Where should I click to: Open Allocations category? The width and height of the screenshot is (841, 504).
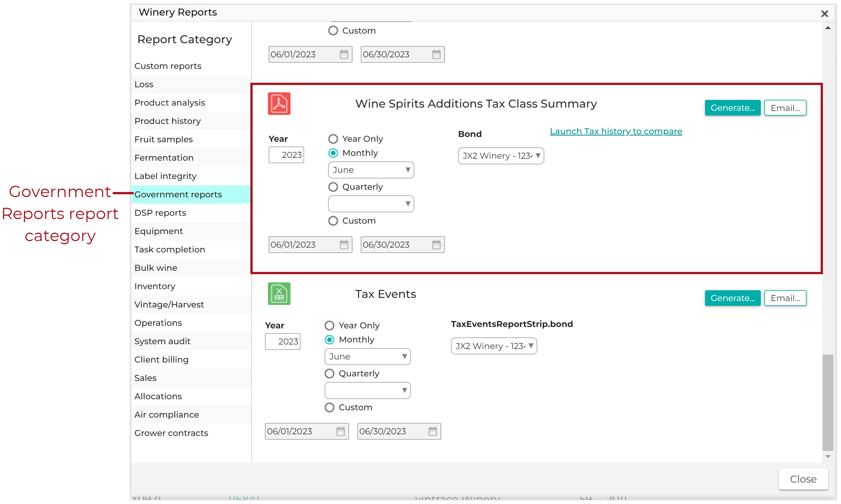point(191,396)
